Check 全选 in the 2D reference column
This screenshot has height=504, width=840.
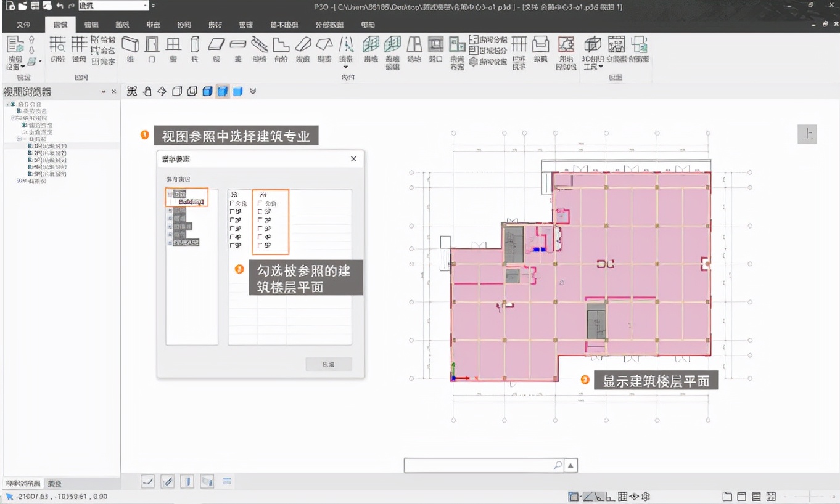[x=260, y=203]
